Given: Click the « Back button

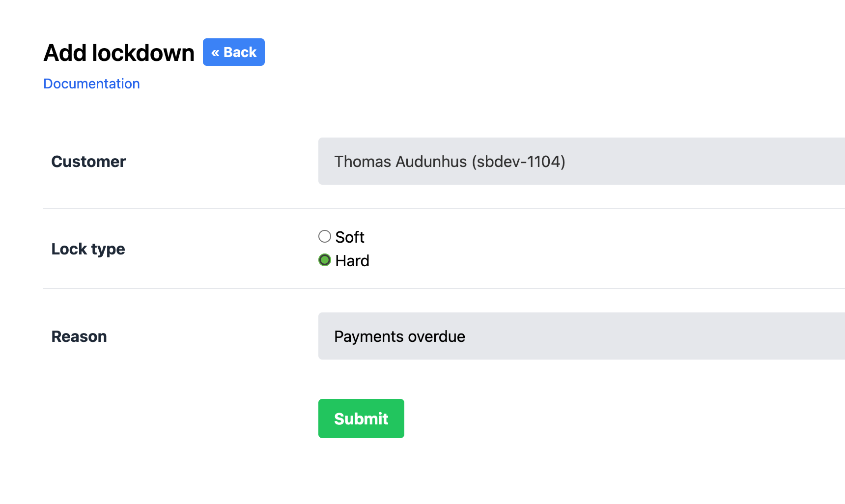Looking at the screenshot, I should (x=233, y=52).
